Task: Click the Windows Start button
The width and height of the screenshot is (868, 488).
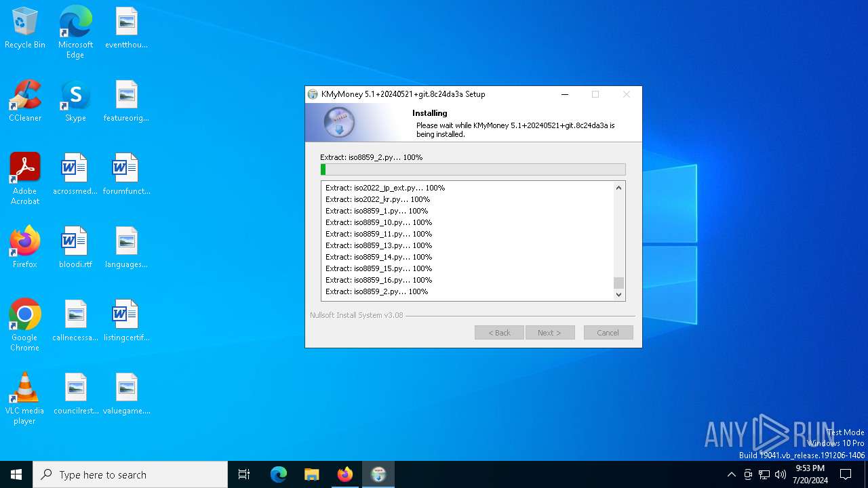Action: pyautogui.click(x=16, y=474)
